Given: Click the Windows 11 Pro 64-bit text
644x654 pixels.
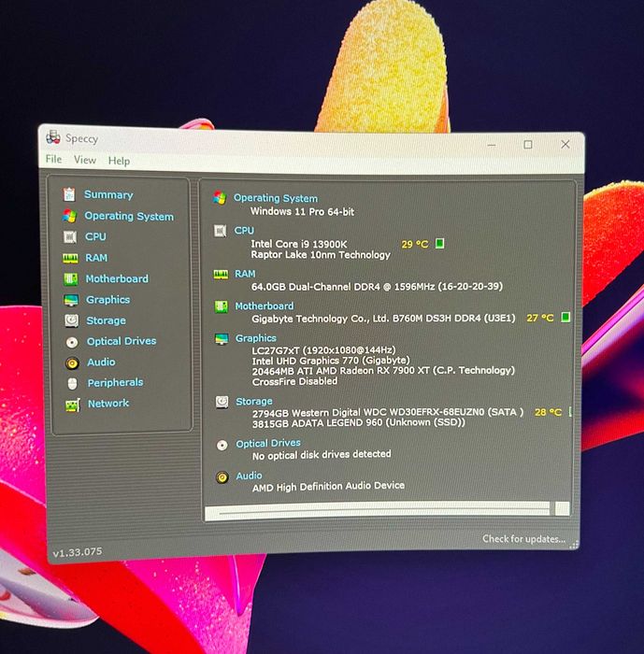Looking at the screenshot, I should (x=302, y=211).
